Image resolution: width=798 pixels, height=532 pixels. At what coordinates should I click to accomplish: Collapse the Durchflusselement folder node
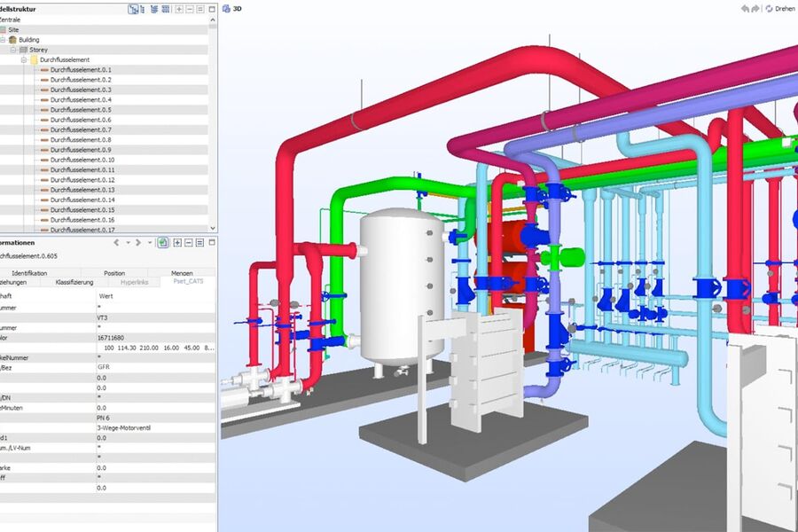[x=23, y=59]
